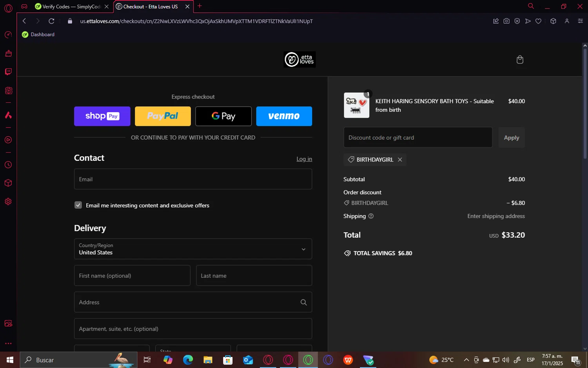Pay with Google Pay
The height and width of the screenshot is (368, 588).
tap(223, 116)
